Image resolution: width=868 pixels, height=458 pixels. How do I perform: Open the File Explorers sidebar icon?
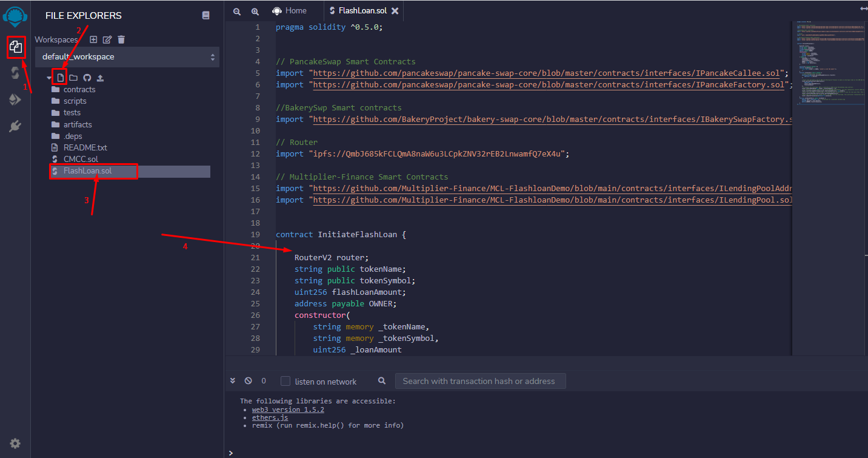(16, 47)
